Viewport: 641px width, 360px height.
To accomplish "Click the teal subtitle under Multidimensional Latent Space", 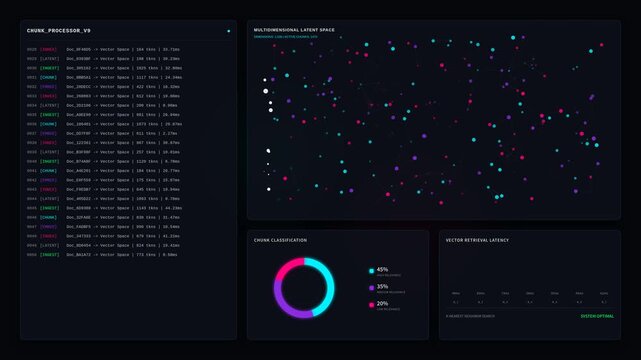I will point(285,37).
